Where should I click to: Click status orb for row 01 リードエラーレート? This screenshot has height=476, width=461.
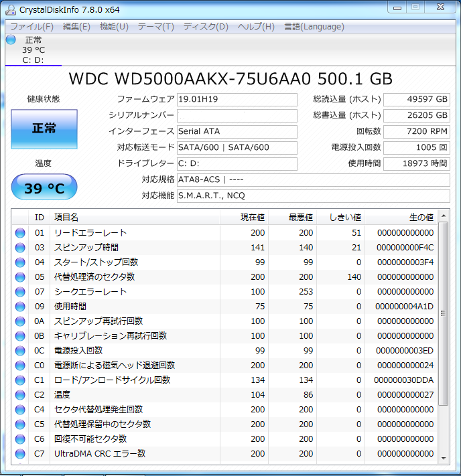20,233
